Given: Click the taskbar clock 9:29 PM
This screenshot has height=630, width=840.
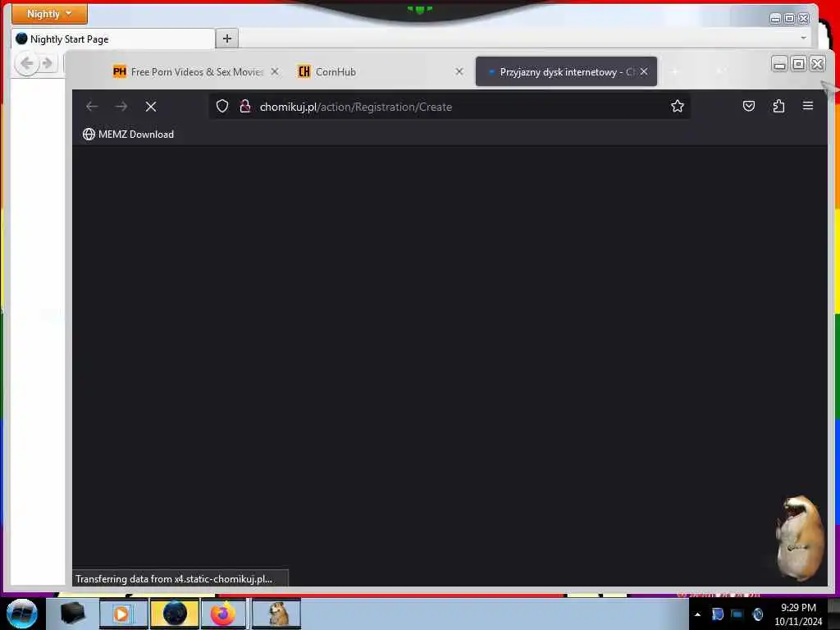Looking at the screenshot, I should [798, 614].
